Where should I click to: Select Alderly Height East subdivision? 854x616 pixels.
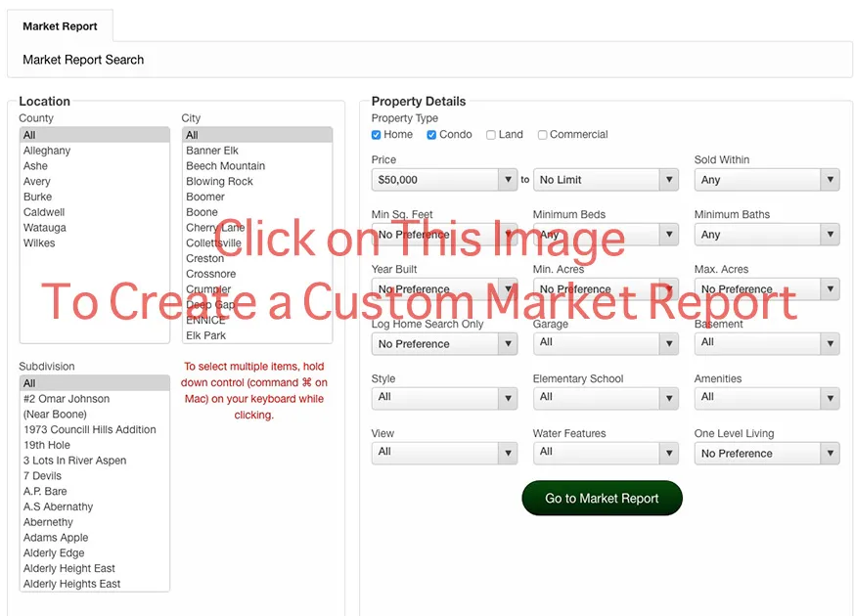pos(95,568)
